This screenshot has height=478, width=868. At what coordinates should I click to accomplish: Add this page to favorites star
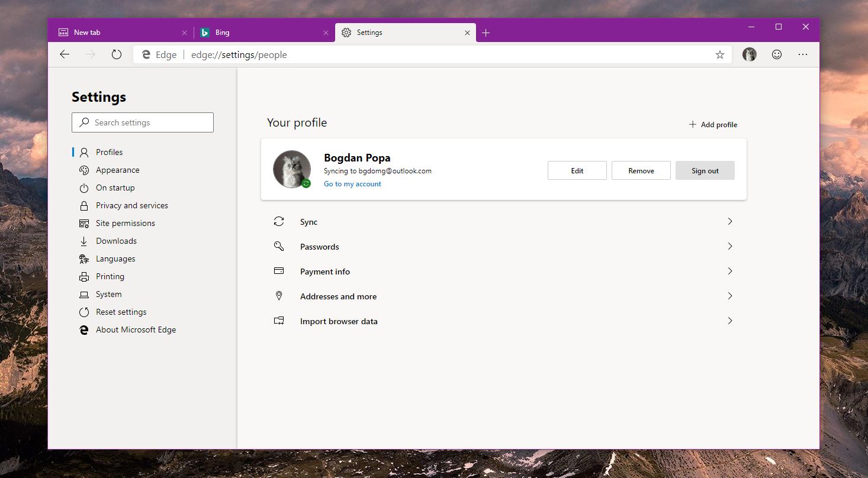[x=720, y=54]
